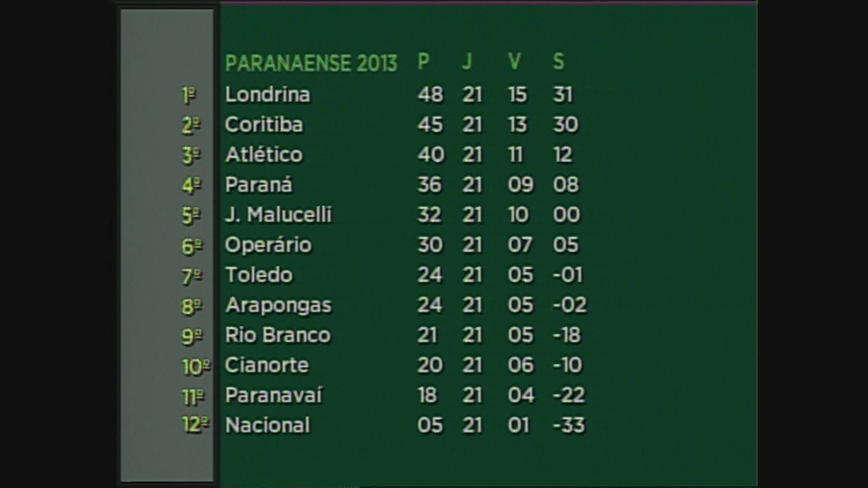Select the P points column header
Image resolution: width=868 pixels, height=488 pixels.
click(x=423, y=61)
